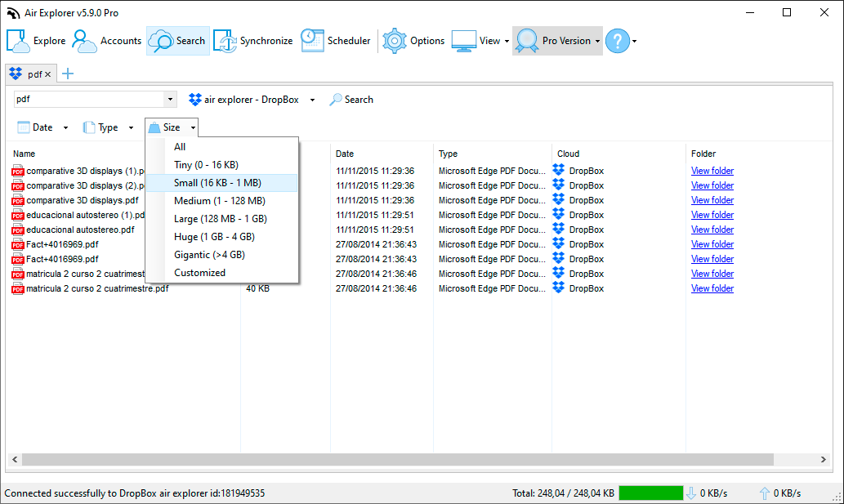Screen dimensions: 844x504
Task: Choose Gigantic (>4 GB)
Action: click(221, 255)
